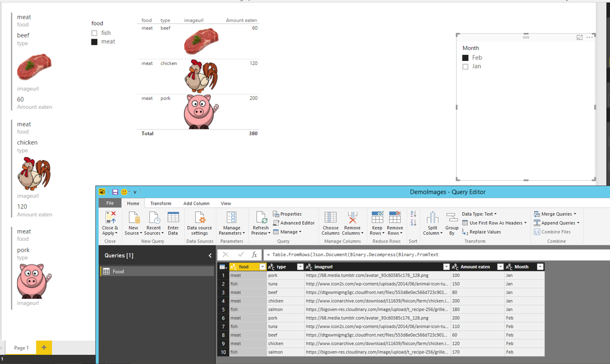Click Manage Parameters icon

click(x=231, y=218)
